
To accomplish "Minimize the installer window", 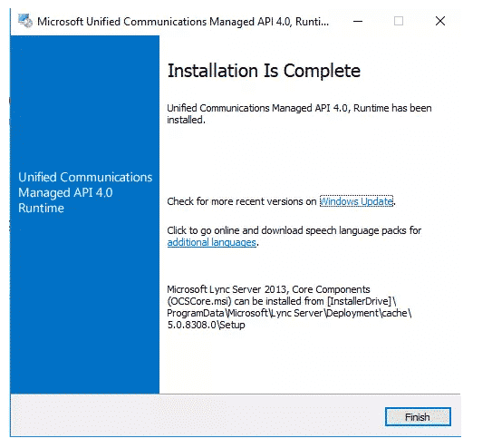I will [x=358, y=22].
